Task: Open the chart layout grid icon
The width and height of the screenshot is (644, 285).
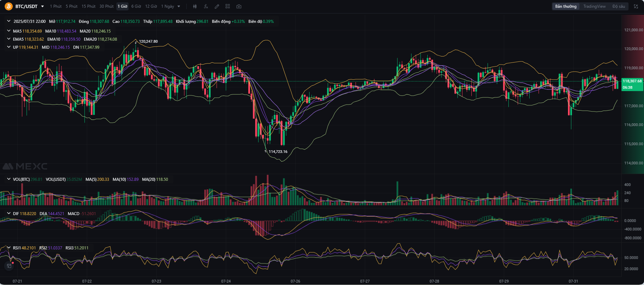Action: click(x=228, y=6)
